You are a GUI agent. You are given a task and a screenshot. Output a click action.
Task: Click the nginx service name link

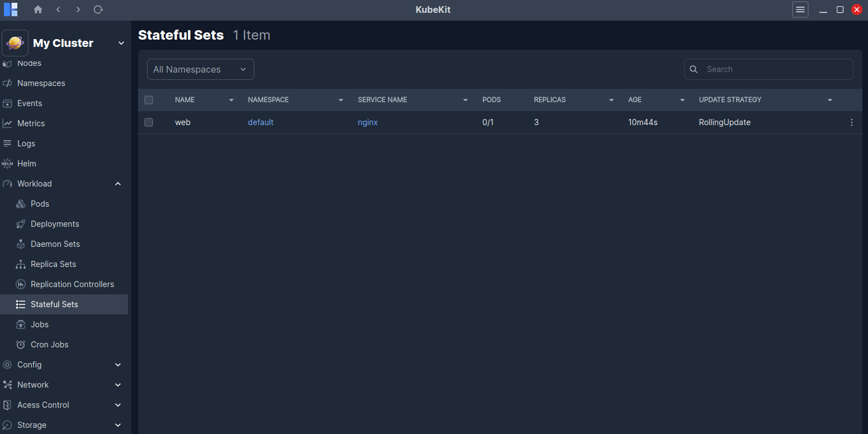click(x=367, y=122)
